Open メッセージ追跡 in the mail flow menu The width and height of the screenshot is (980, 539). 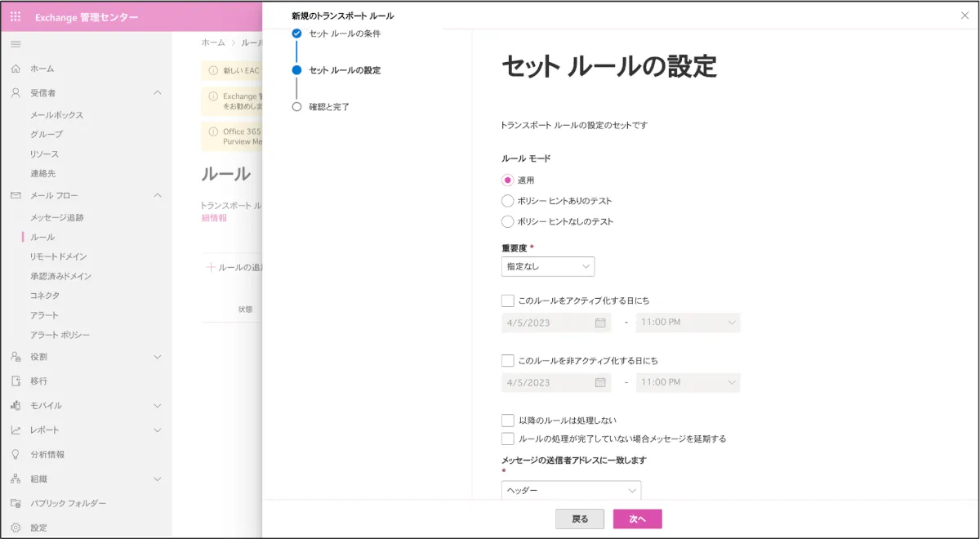[x=57, y=218]
